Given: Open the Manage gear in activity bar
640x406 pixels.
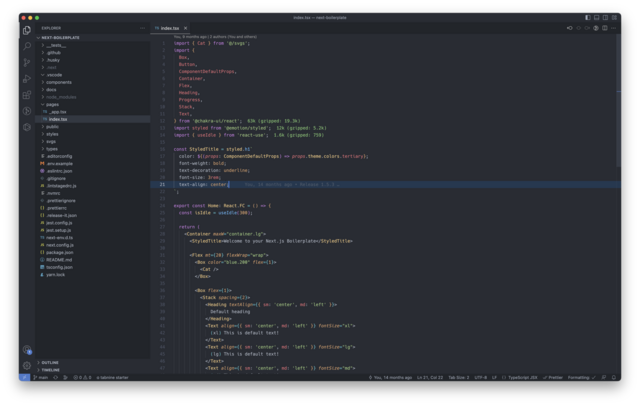Looking at the screenshot, I should 27,366.
